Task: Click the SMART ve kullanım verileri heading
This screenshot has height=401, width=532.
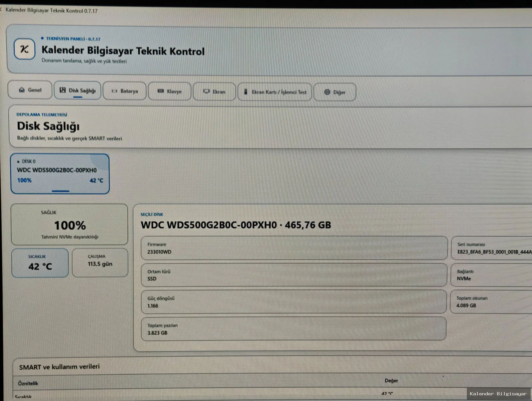Action: (x=59, y=367)
